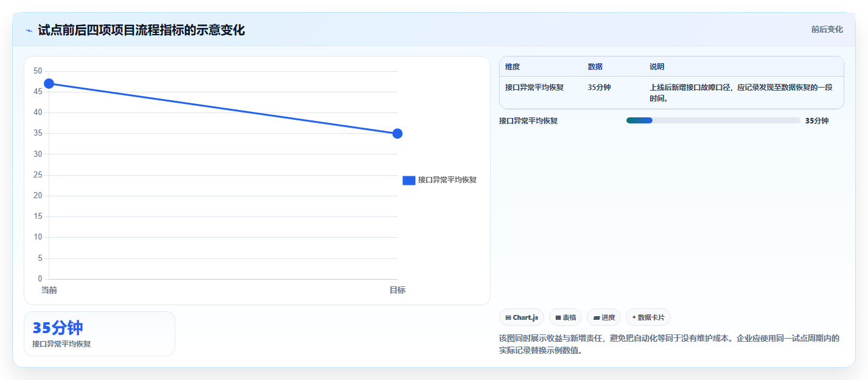
Task: Click the 35分钟 table cell
Action: pos(600,88)
